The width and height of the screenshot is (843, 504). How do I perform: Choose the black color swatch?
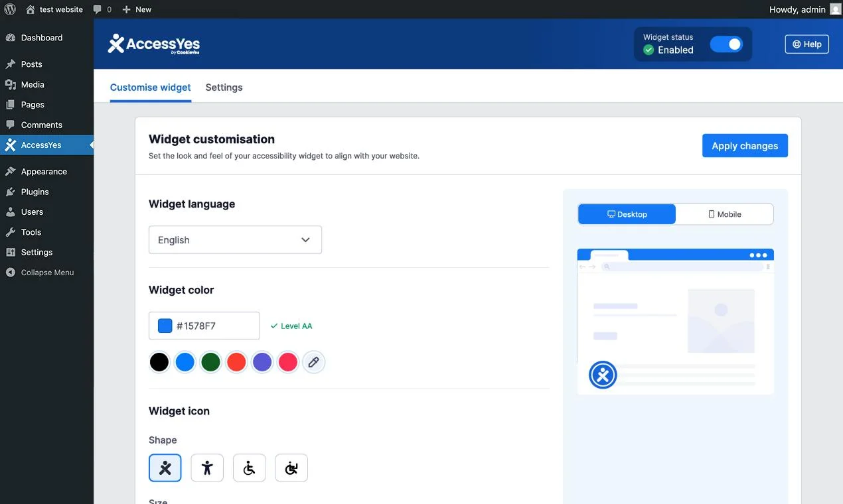(x=159, y=362)
